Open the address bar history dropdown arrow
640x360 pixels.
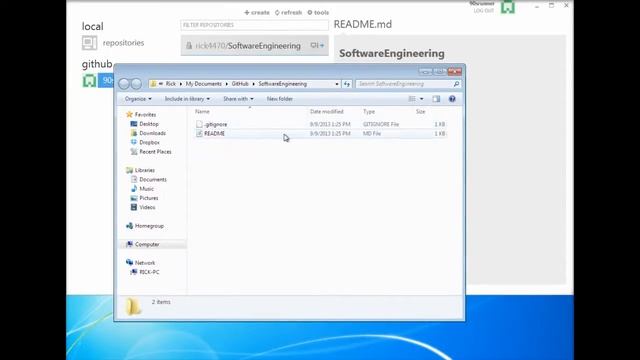(x=337, y=84)
